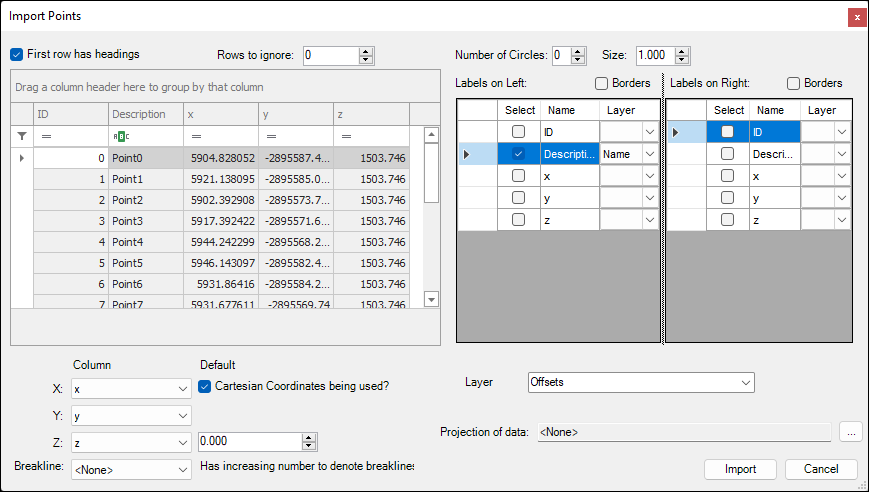Increase the Rows to ignore spinner value

[366, 51]
